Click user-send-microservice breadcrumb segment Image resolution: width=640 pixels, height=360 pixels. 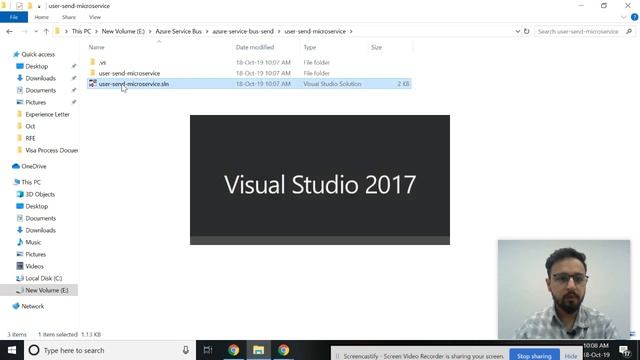(315, 31)
